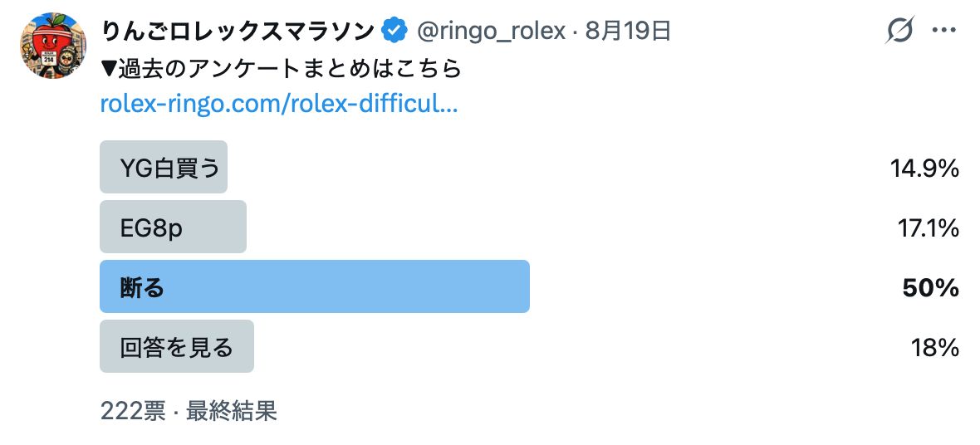The image size is (980, 445).
Task: Open the three-dot more options menu
Action: click(943, 31)
